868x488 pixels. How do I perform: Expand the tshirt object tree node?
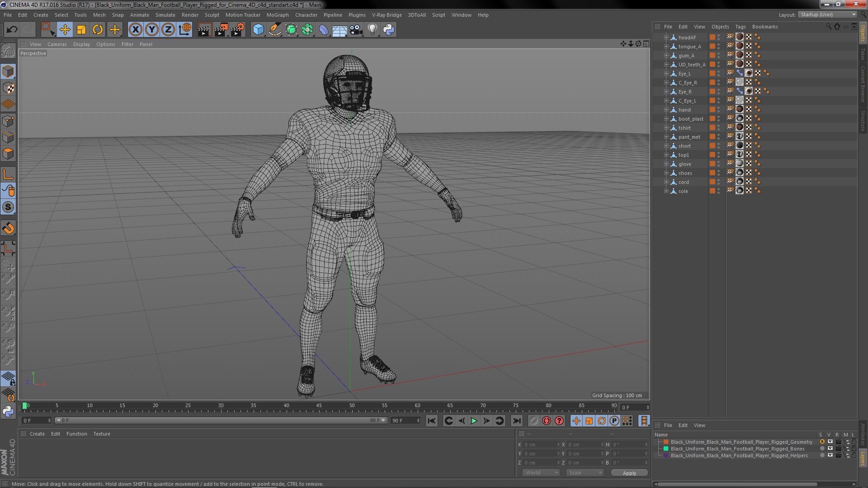pos(666,128)
